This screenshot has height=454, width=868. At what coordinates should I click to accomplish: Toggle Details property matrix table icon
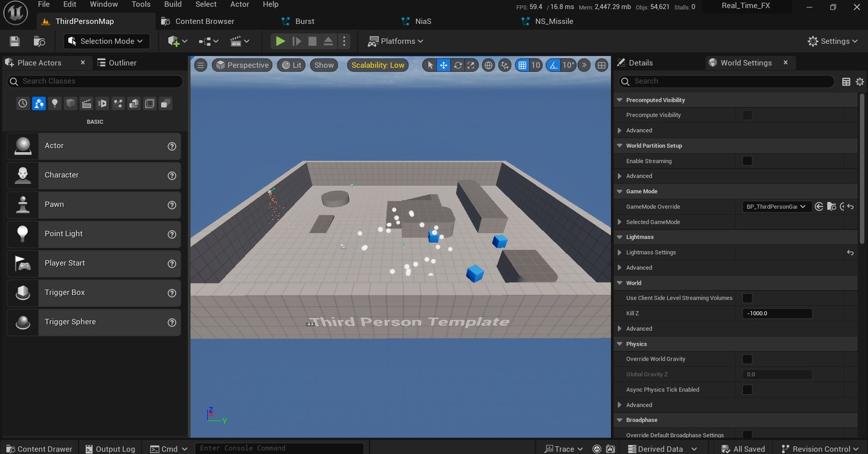(846, 81)
